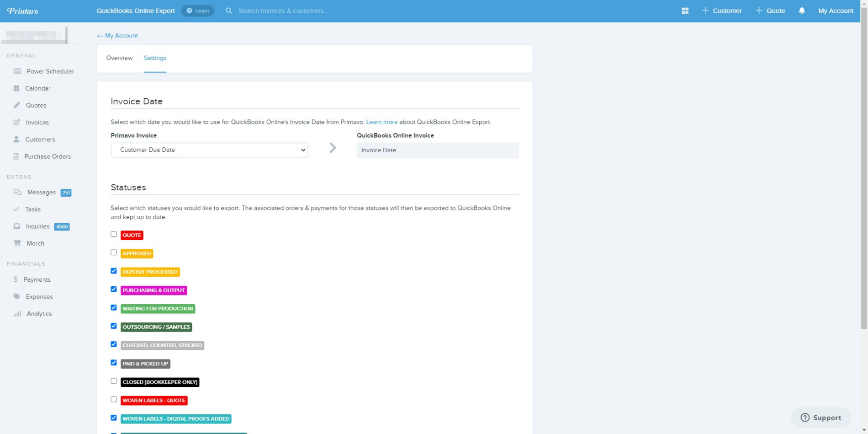The height and width of the screenshot is (434, 868).
Task: Click the PAID & PICKED UP label
Action: [145, 364]
